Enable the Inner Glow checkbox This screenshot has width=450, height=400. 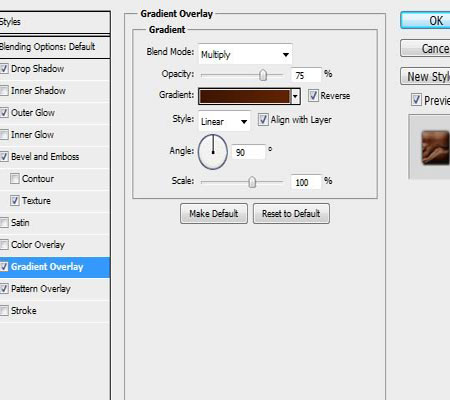click(x=4, y=135)
